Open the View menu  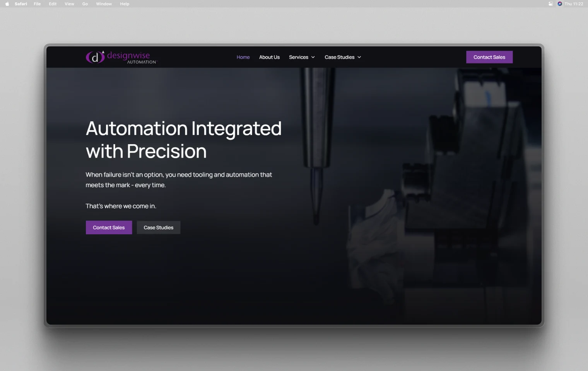click(69, 3)
